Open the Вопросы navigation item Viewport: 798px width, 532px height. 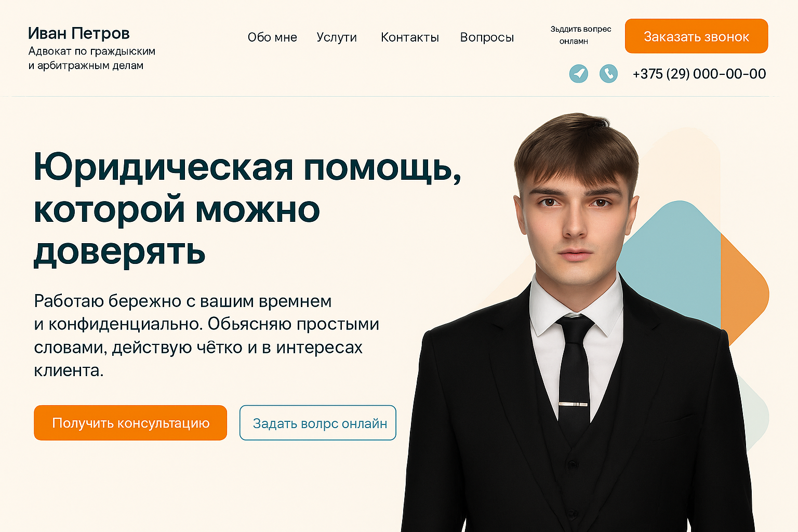[x=487, y=37]
